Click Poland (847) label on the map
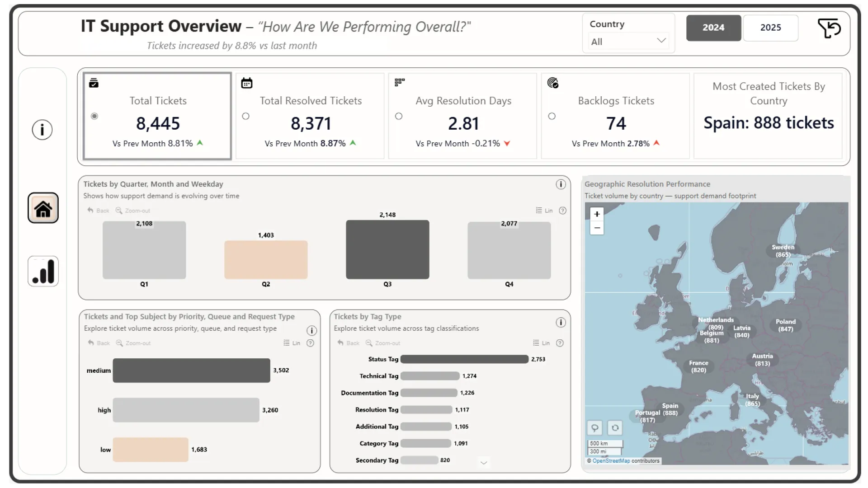868x488 pixels. pos(786,325)
